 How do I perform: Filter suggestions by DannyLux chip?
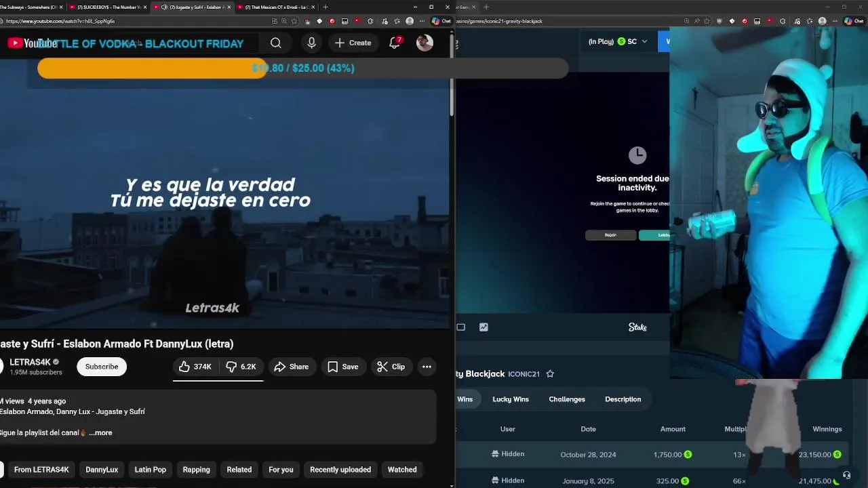(102, 470)
